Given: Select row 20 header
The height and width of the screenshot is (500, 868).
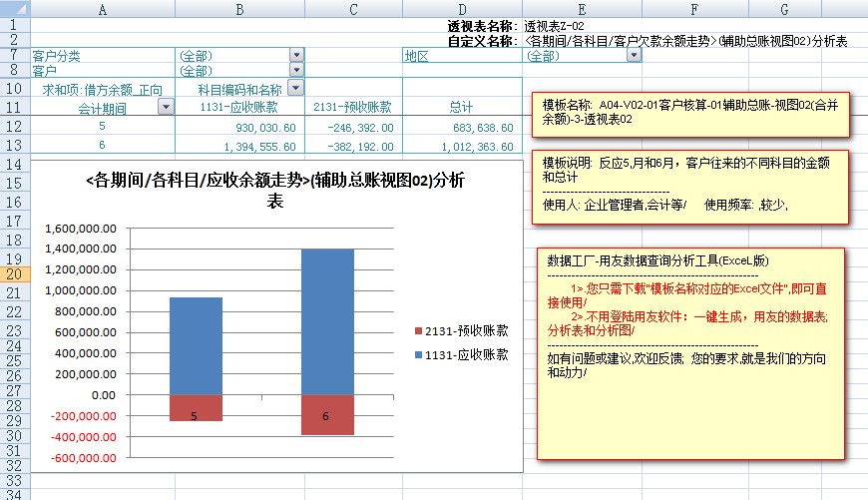Looking at the screenshot, I should 14,271.
